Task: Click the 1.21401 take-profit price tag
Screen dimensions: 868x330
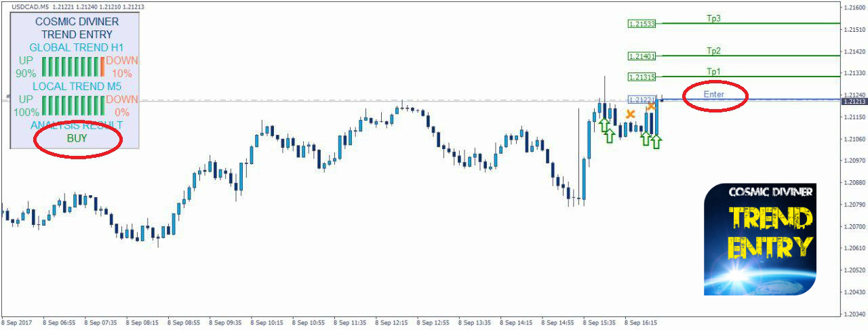Action: tap(642, 56)
